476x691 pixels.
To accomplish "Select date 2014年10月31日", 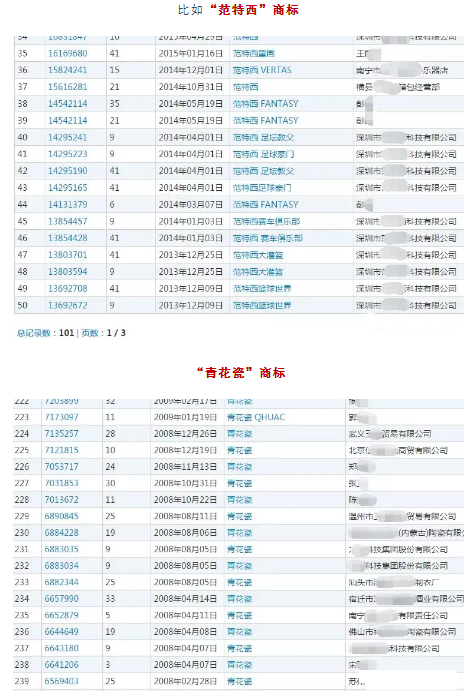I will coord(190,87).
